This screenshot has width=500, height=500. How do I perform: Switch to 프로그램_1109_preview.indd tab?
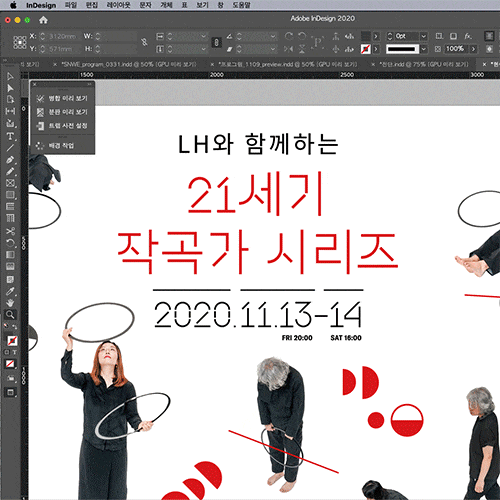(x=288, y=64)
